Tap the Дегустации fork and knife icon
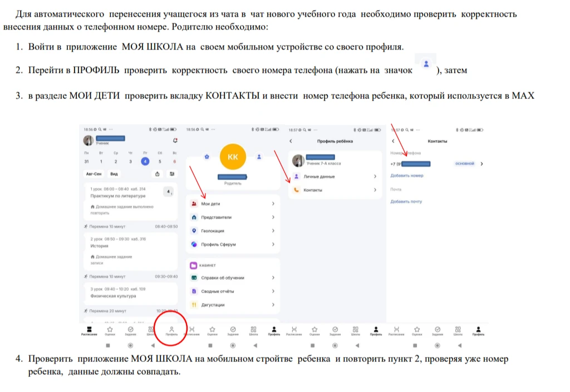Image resolution: width=570 pixels, height=392 pixels. pyautogui.click(x=194, y=305)
